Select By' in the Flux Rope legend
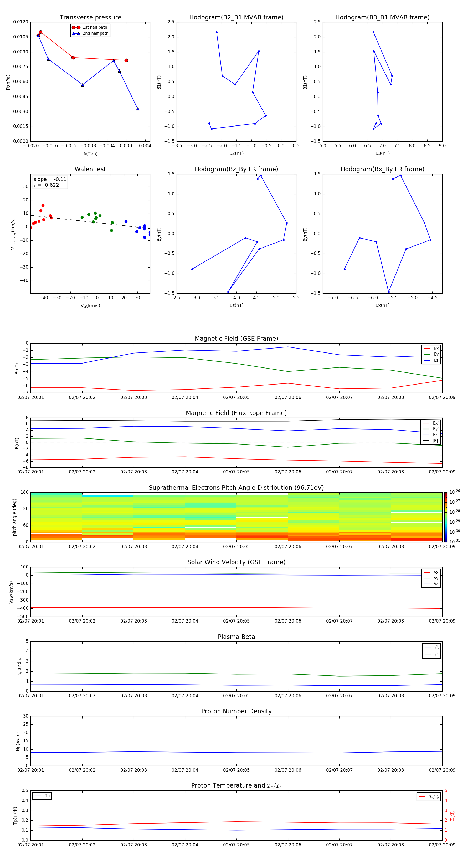 (x=431, y=429)
